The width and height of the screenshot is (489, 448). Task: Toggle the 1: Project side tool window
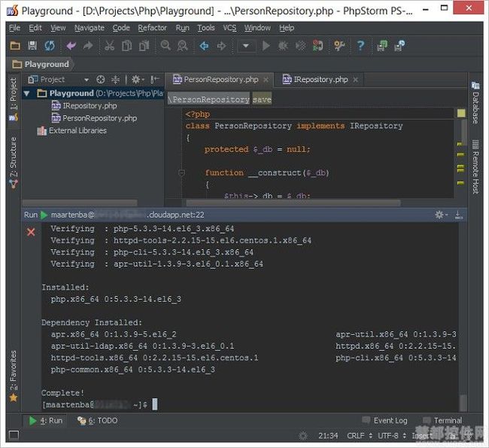pyautogui.click(x=13, y=99)
